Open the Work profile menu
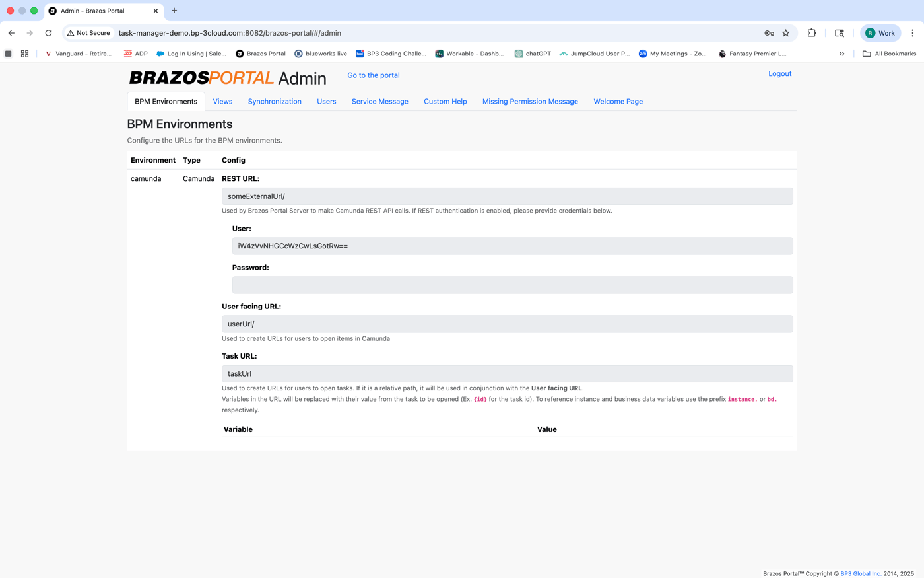The width and height of the screenshot is (924, 578). (x=880, y=32)
